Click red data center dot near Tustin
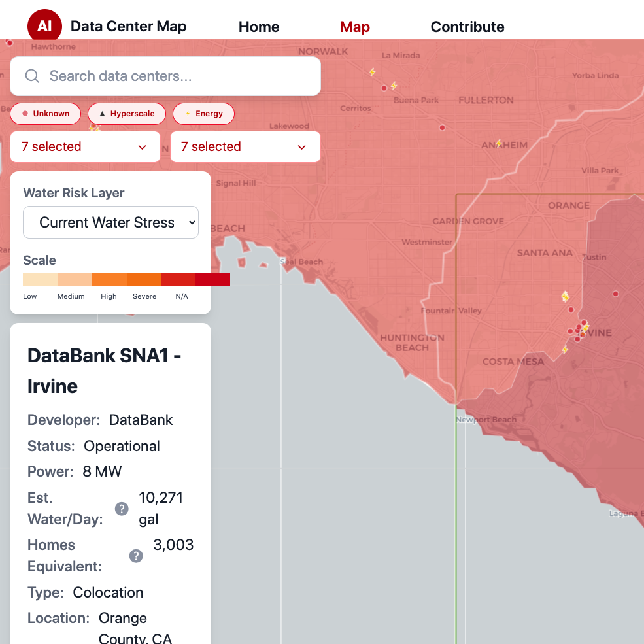This screenshot has width=644, height=644. point(615,294)
